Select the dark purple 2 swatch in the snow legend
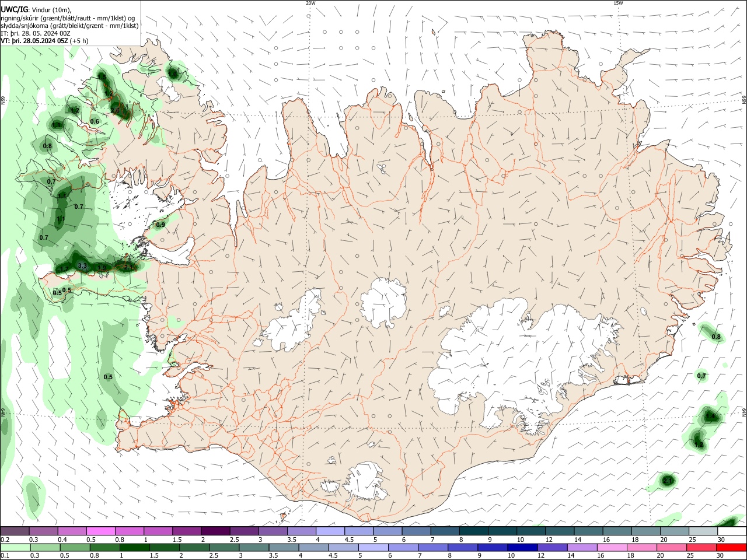The width and height of the screenshot is (747, 560). [x=215, y=531]
